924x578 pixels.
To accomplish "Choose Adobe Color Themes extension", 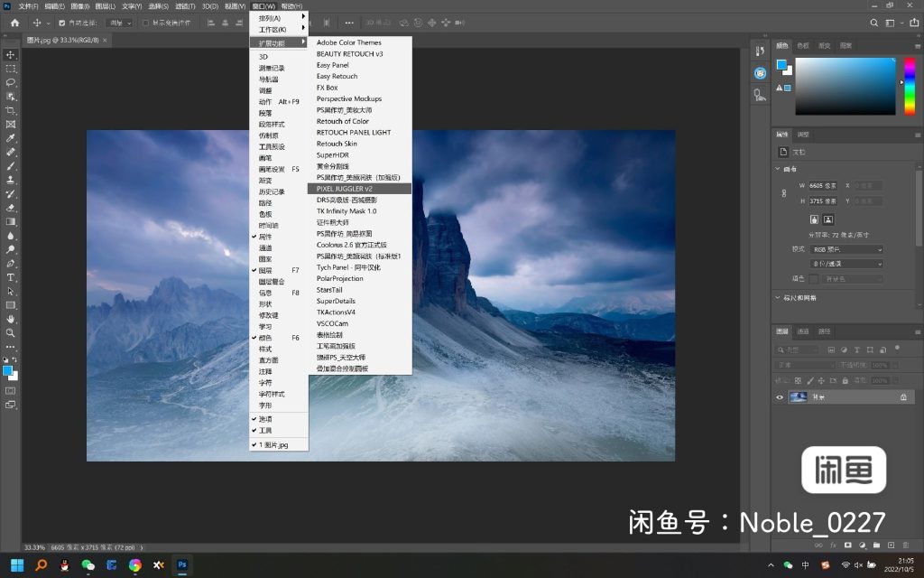I will tap(359, 42).
